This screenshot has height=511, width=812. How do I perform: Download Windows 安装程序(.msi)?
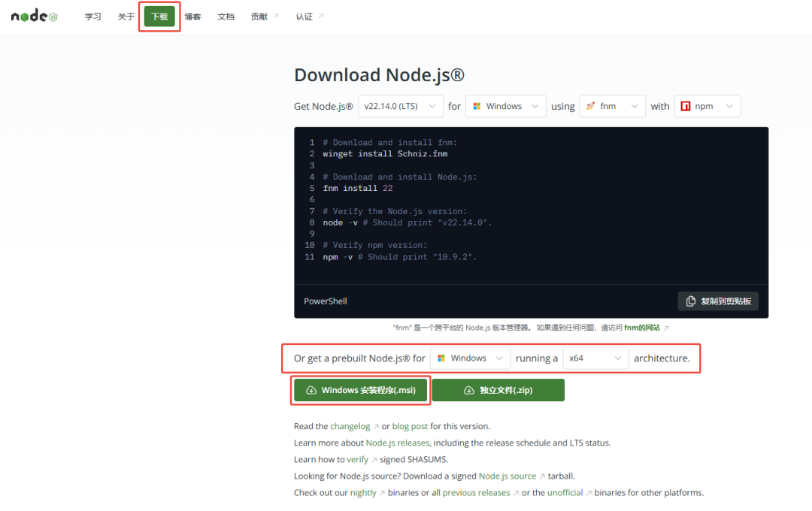(360, 390)
